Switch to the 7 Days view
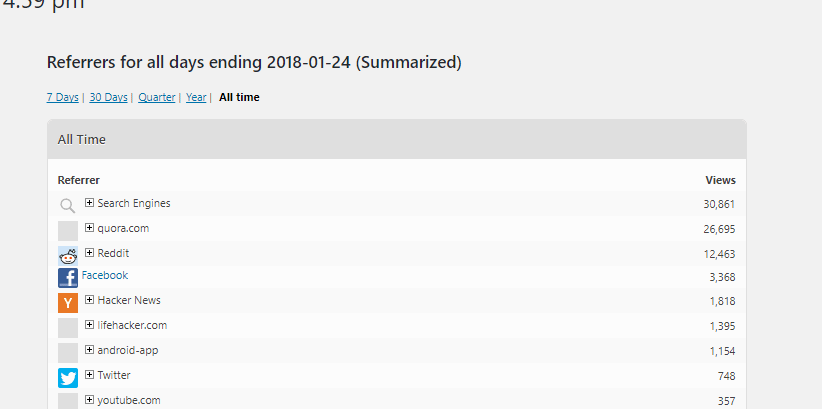 pos(62,97)
